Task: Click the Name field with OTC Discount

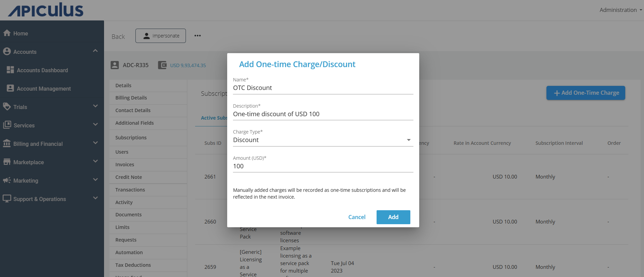Action: (323, 88)
